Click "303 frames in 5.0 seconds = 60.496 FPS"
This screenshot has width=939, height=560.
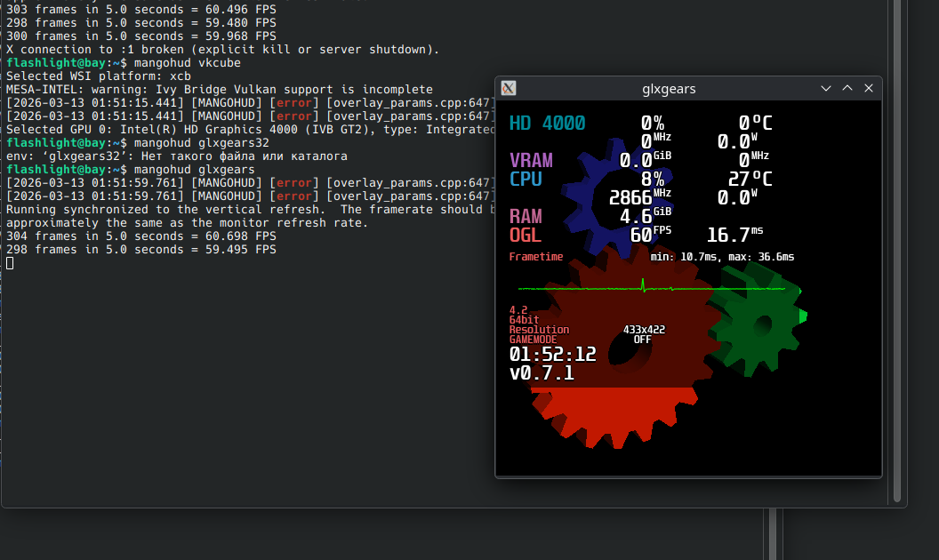pyautogui.click(x=141, y=10)
